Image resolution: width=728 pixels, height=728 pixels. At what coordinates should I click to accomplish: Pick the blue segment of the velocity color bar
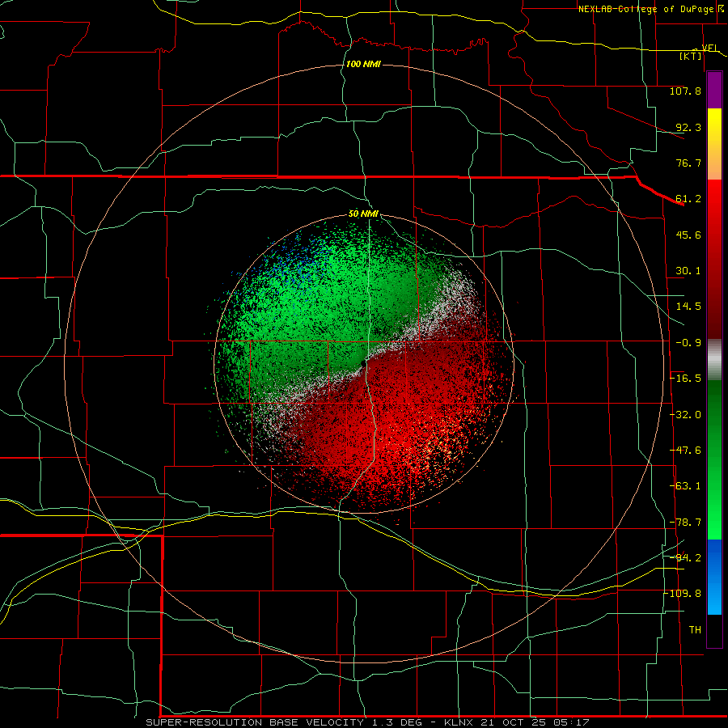coord(714,577)
